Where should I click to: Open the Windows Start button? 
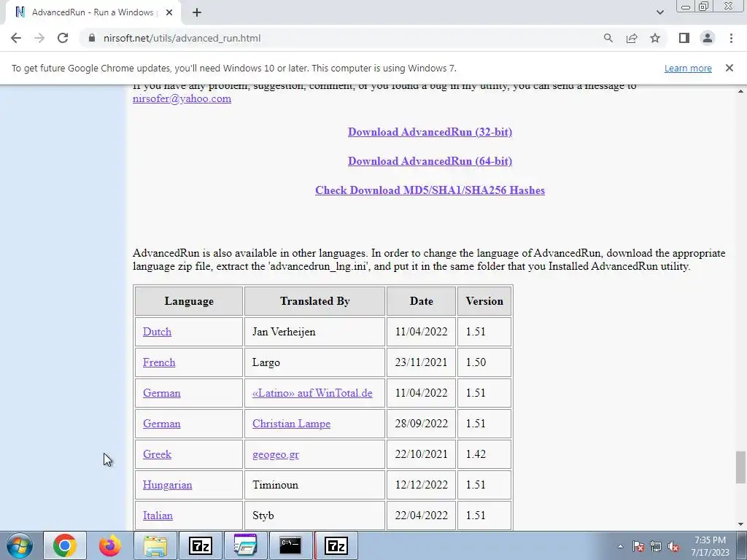(x=20, y=545)
